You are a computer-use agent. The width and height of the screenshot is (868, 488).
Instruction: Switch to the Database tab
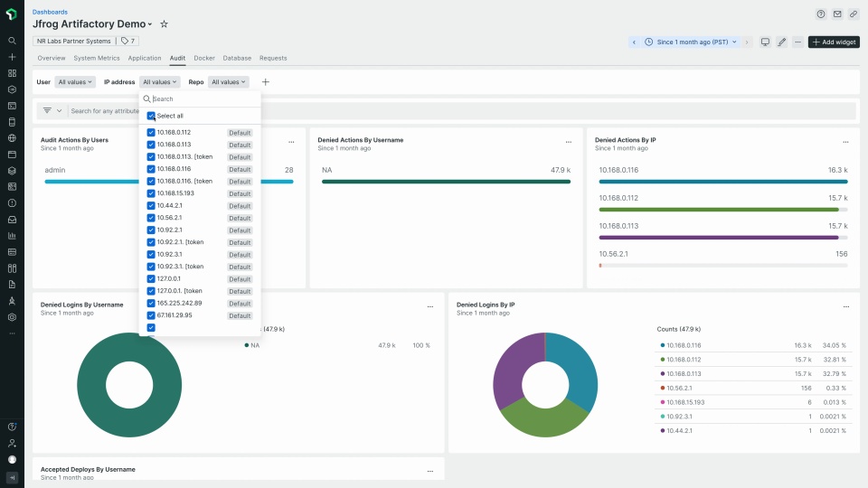pos(237,58)
